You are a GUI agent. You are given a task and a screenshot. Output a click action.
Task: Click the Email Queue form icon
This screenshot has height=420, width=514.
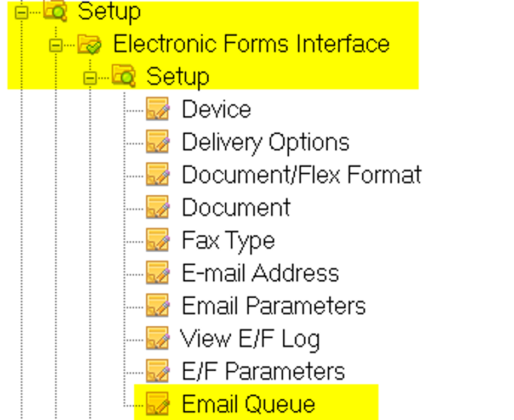point(158,404)
